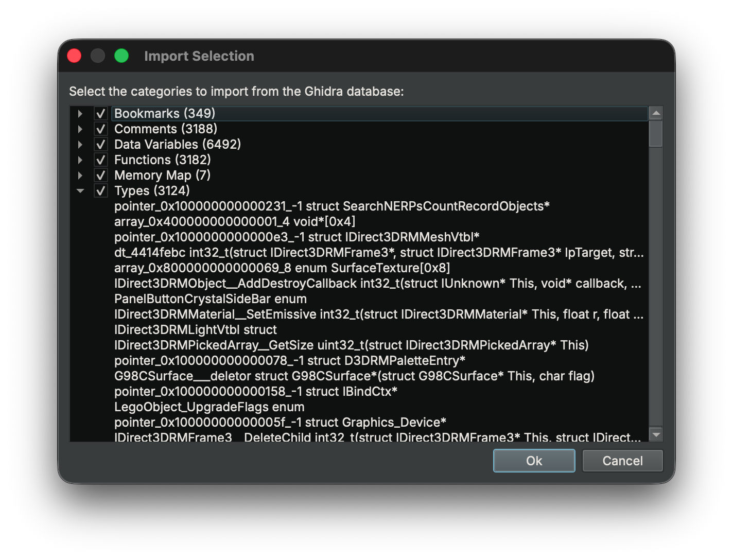Expand the Bookmarks tree node
This screenshot has width=733, height=560.
tap(80, 114)
